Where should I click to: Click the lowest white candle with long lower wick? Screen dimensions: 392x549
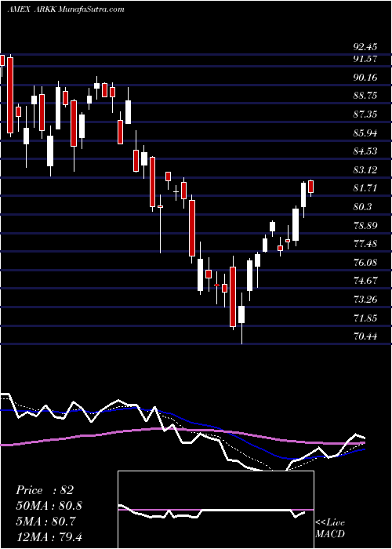coord(241,314)
